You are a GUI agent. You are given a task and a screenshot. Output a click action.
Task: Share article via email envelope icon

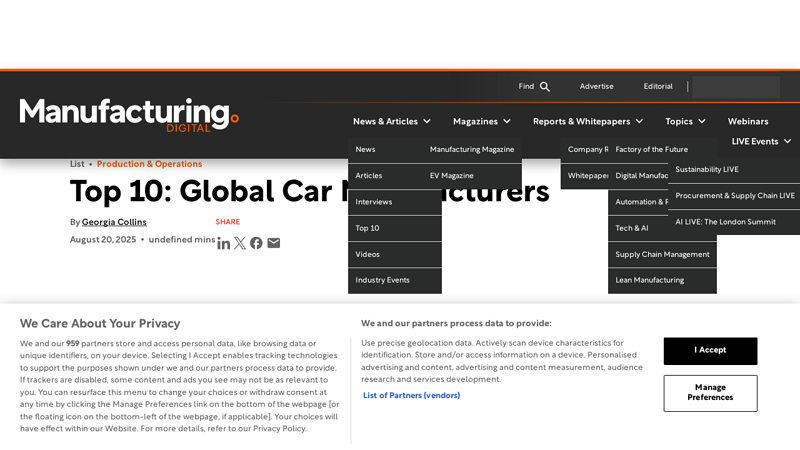click(x=273, y=243)
